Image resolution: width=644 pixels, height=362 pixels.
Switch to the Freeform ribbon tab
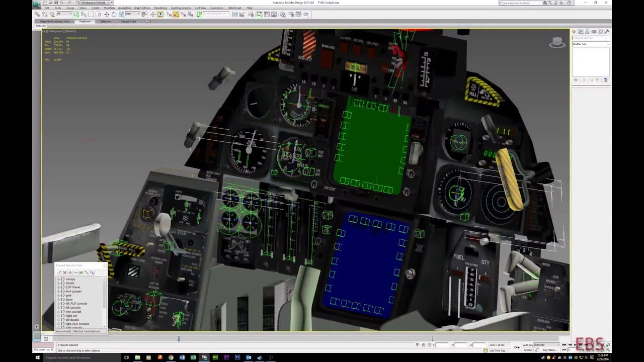coord(85,22)
